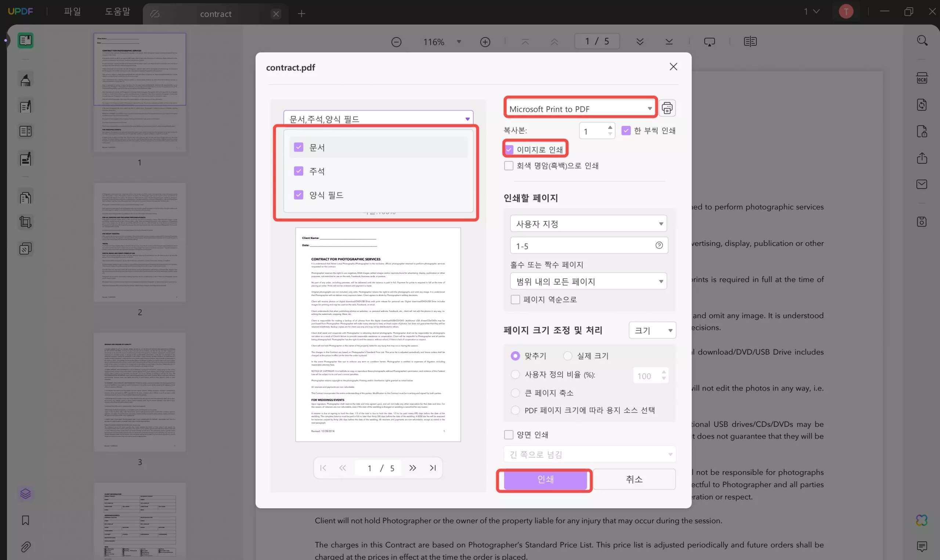Click the Protect PDF lock icon
The width and height of the screenshot is (940, 560).
[x=922, y=131]
